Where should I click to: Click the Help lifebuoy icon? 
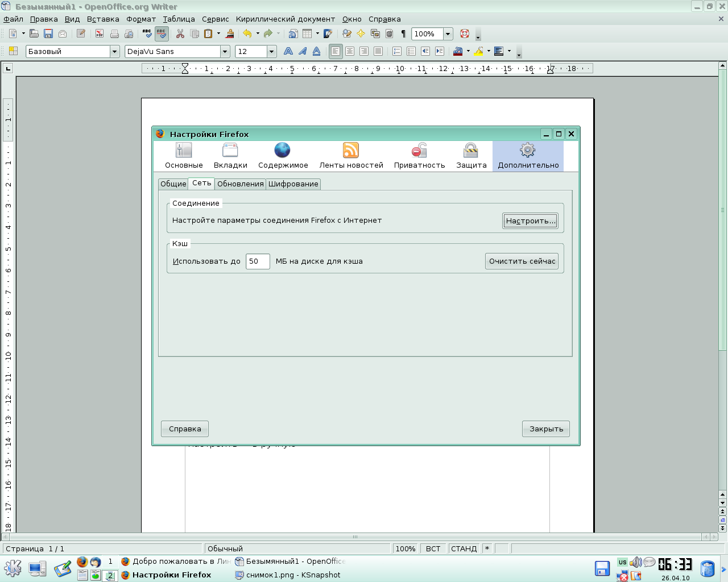click(465, 34)
